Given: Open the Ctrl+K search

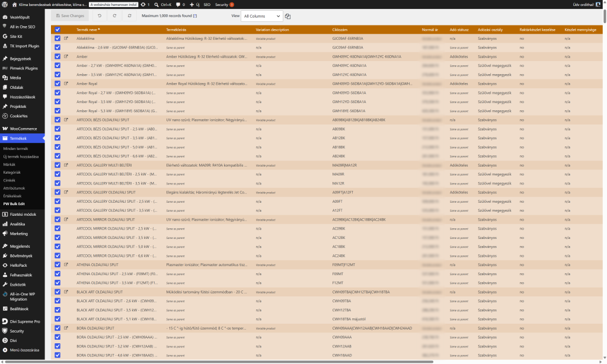Looking at the screenshot, I should [162, 5].
